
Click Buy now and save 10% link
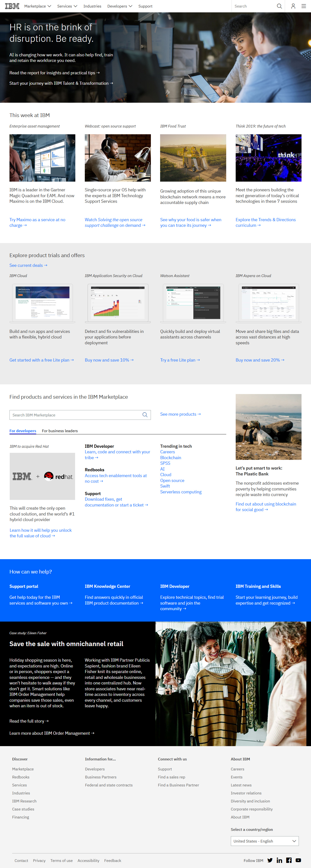[109, 360]
